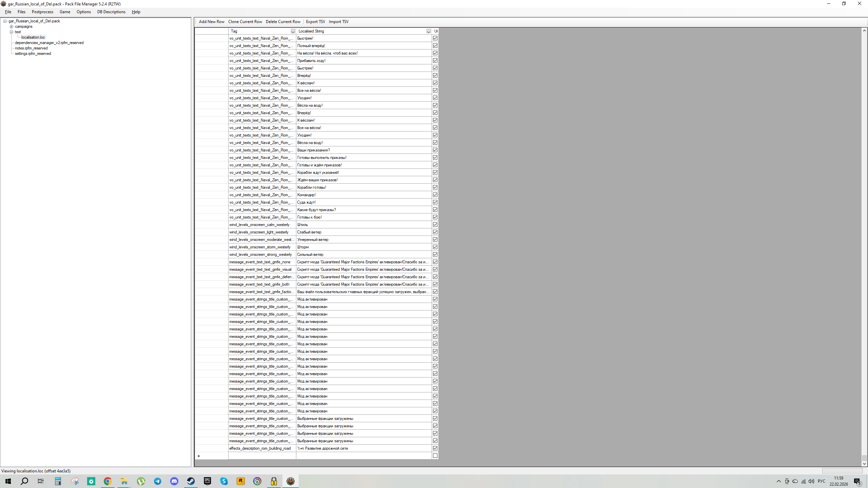Screen dimensions: 868x488
Task: Open the DB Descriptions menu
Action: click(111, 12)
